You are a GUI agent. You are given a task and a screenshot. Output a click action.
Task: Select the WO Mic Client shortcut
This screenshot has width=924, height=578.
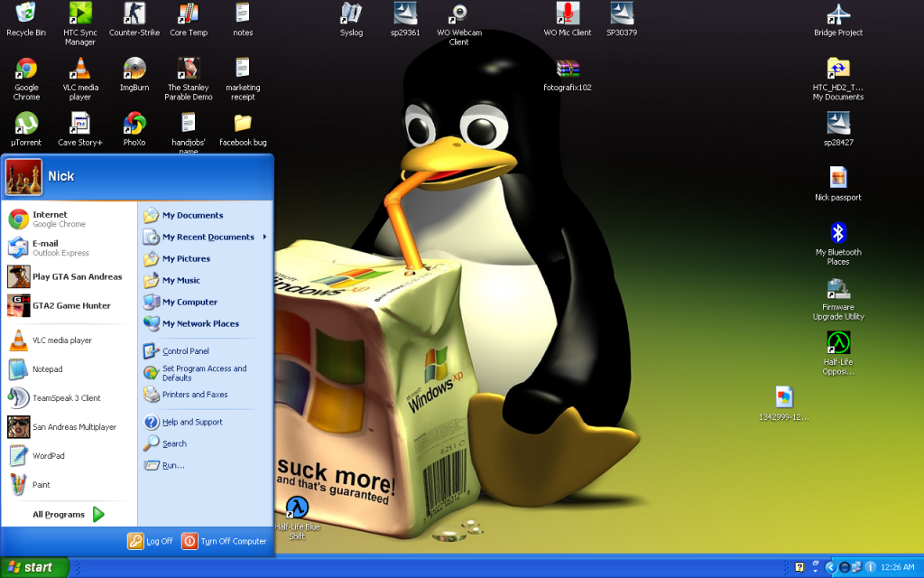[568, 20]
